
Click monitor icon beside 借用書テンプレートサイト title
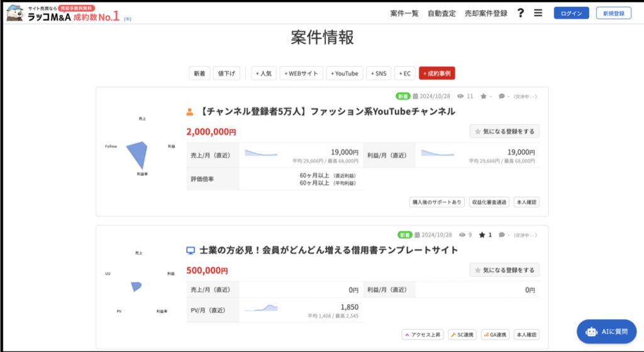191,250
